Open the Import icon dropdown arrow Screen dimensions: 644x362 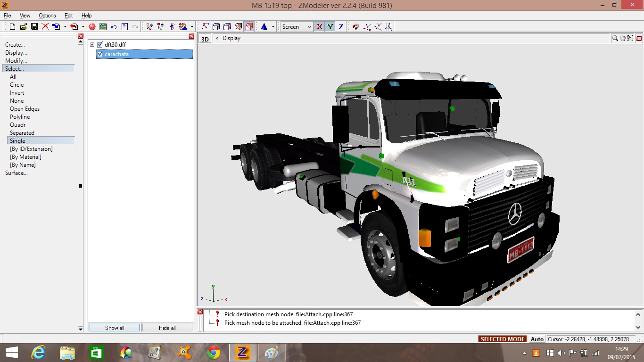pos(65,27)
